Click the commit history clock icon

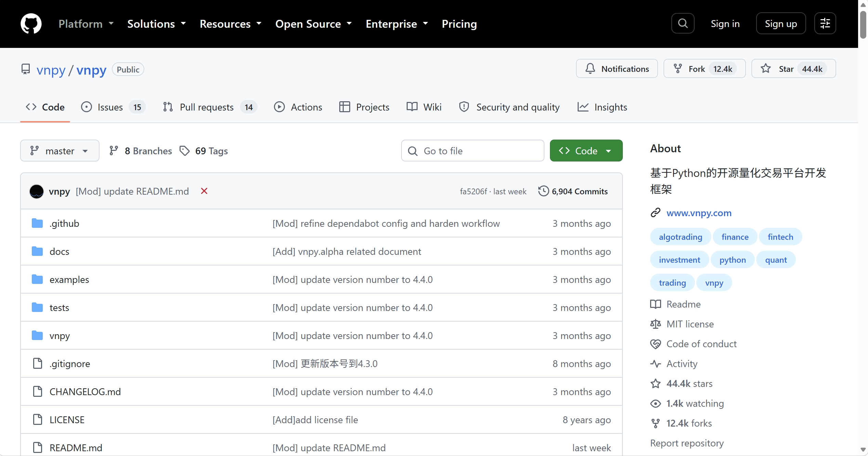[x=543, y=191]
